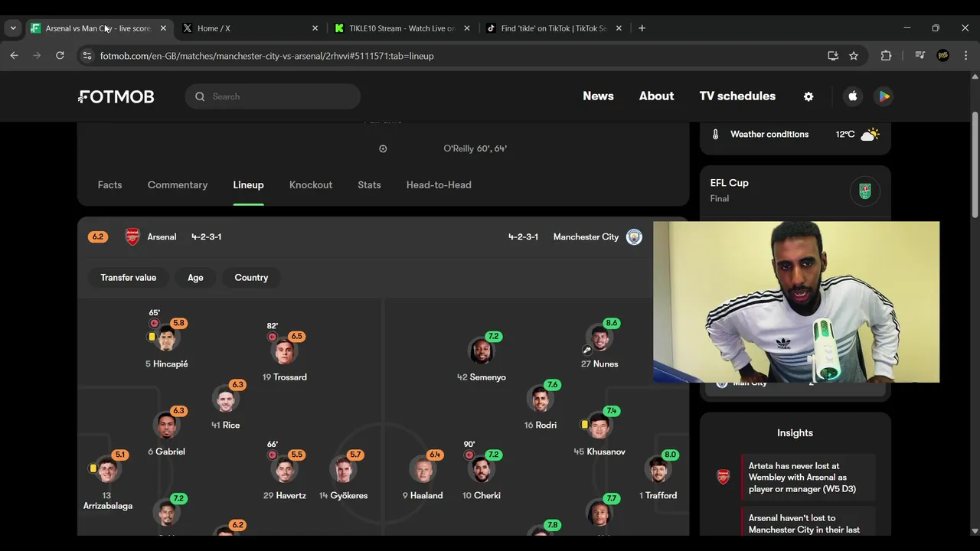Image resolution: width=980 pixels, height=551 pixels.
Task: Toggle Country display on lineup
Action: (x=251, y=278)
